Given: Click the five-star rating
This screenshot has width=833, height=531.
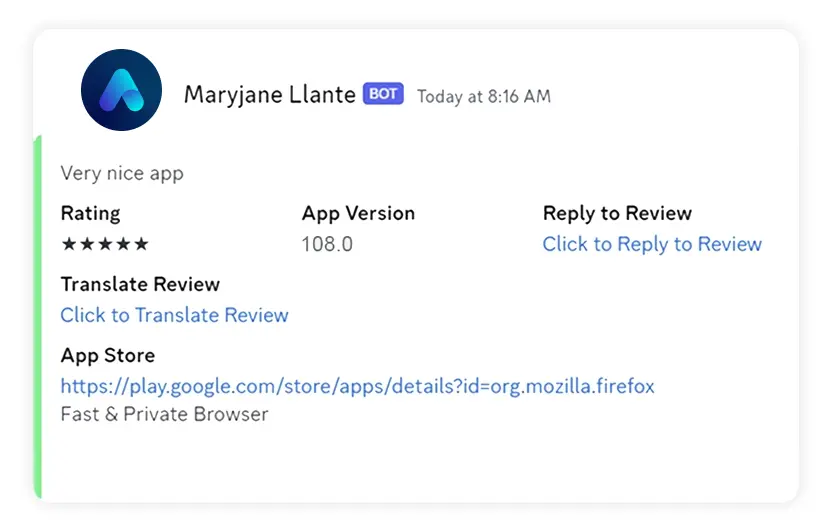Looking at the screenshot, I should click(105, 244).
